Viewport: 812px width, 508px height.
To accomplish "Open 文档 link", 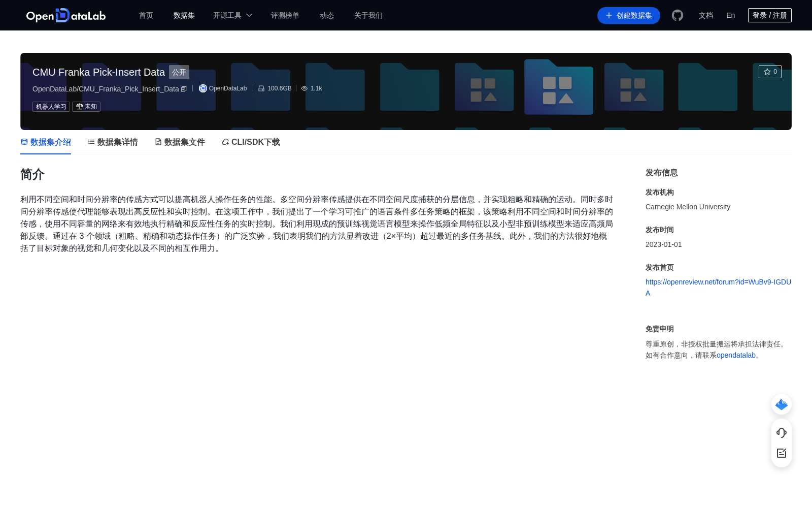I will click(x=706, y=15).
